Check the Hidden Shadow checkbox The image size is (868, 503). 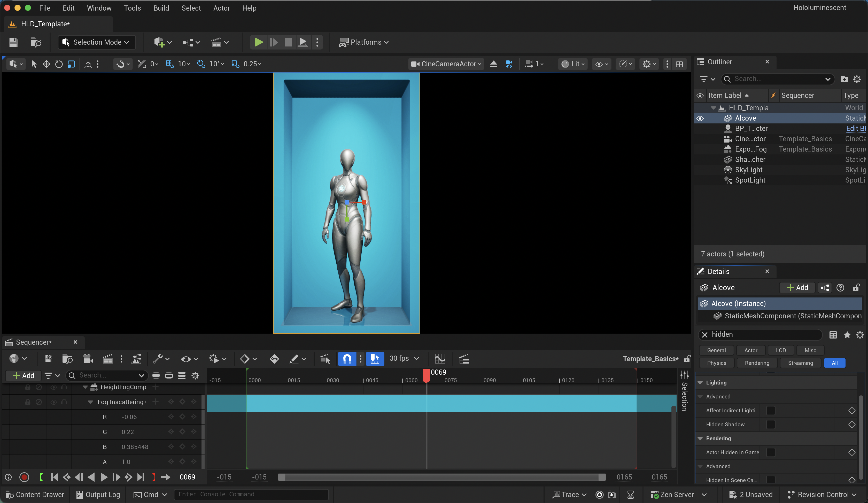point(771,425)
